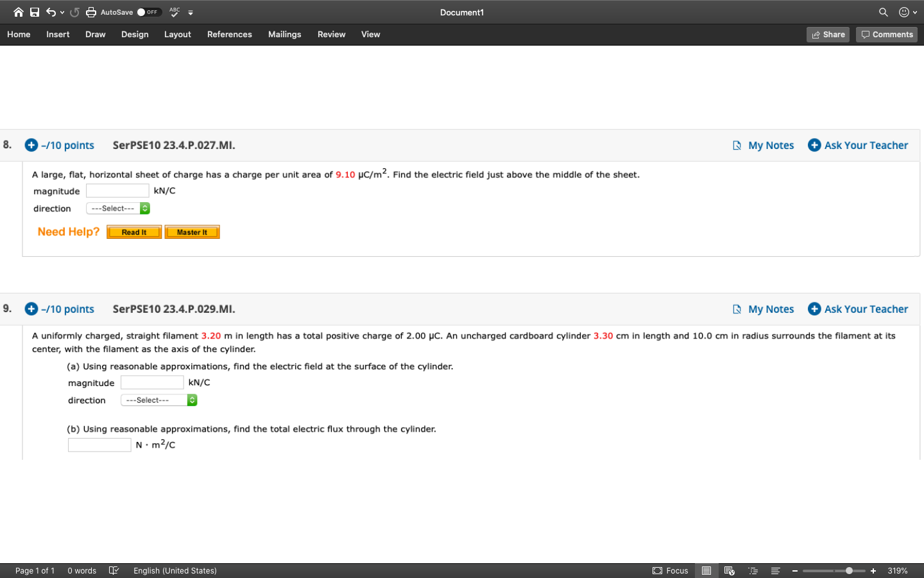Image resolution: width=924 pixels, height=578 pixels.
Task: Save the document with floppy disk icon
Action: click(x=35, y=12)
